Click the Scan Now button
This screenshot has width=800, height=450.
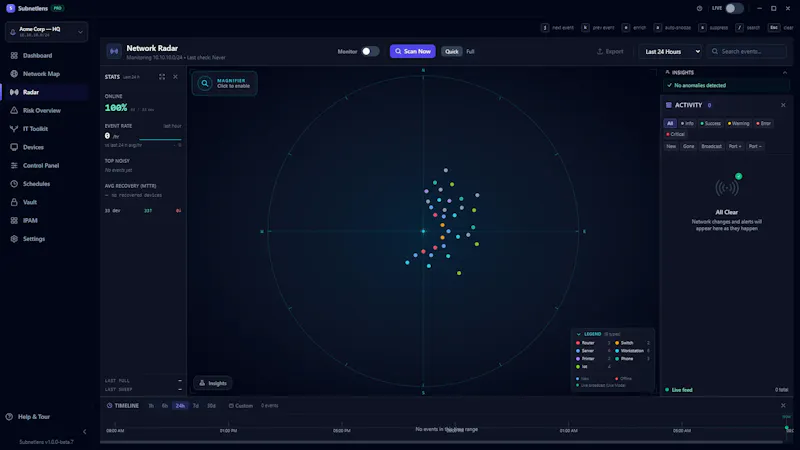tap(413, 51)
